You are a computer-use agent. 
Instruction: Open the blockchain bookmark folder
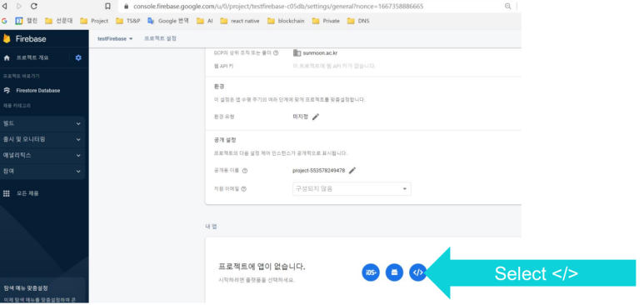pos(286,21)
